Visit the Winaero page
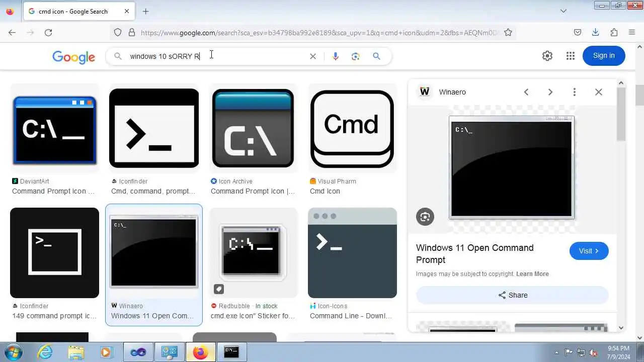644x362 pixels. click(x=589, y=251)
